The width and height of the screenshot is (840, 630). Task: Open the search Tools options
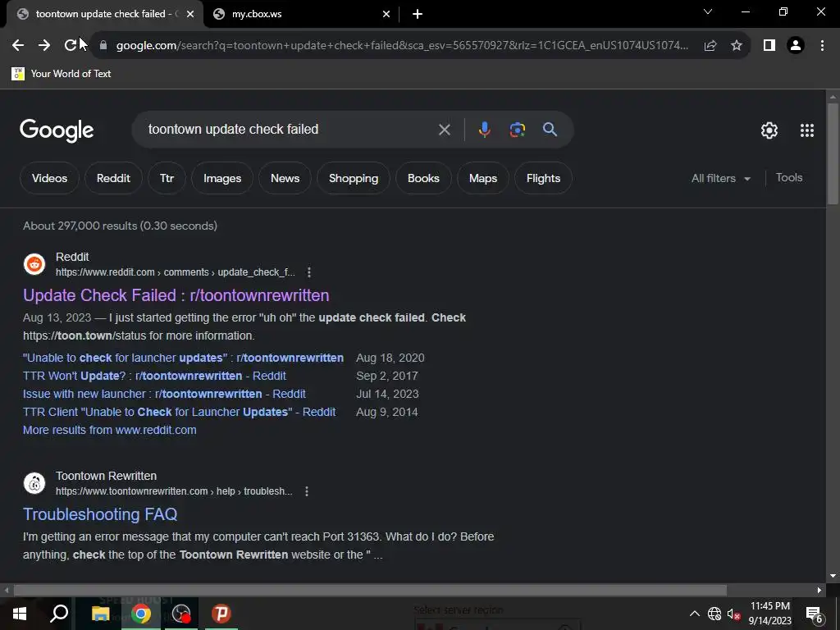788,178
